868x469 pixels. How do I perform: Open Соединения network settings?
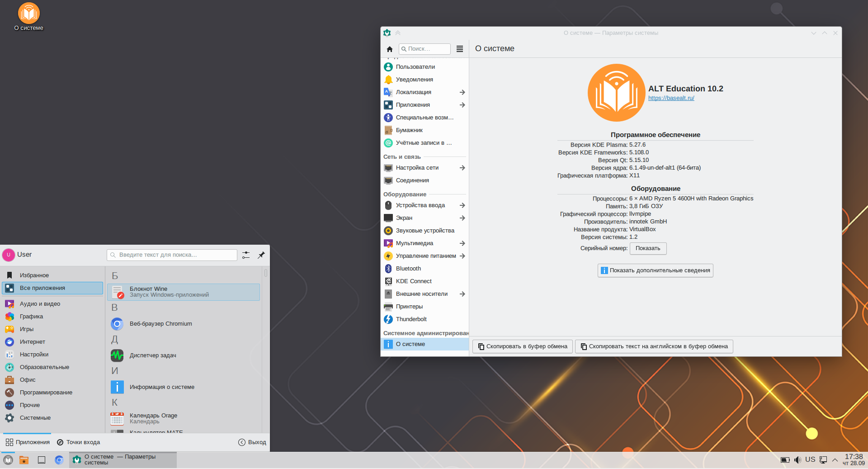point(424,180)
